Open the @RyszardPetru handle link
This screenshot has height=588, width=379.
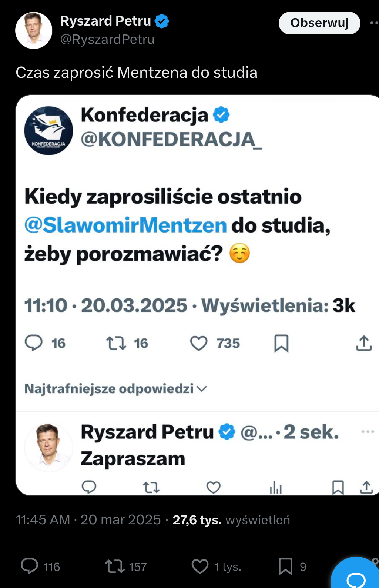click(x=107, y=39)
